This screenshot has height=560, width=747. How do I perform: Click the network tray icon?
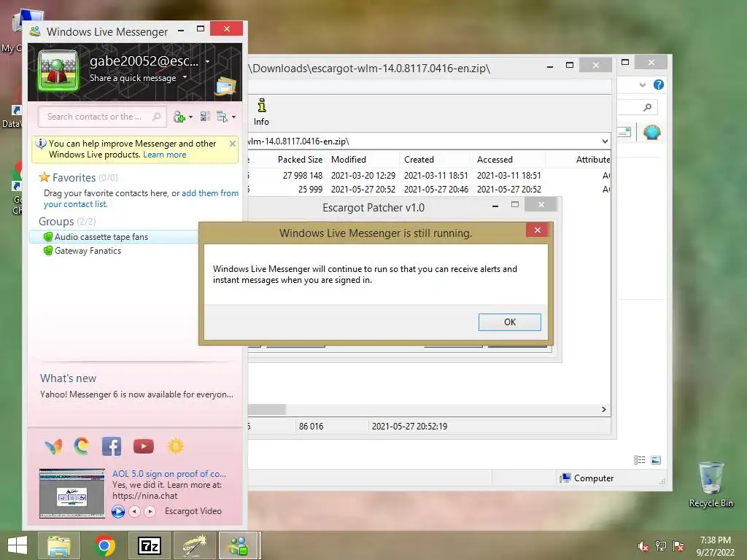coord(661,546)
